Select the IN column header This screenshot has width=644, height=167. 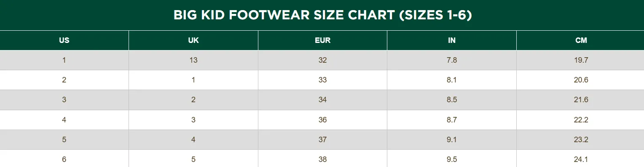[452, 40]
